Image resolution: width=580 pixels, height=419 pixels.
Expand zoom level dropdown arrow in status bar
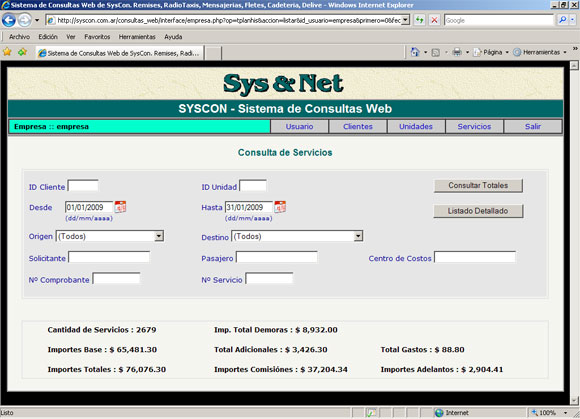(x=565, y=413)
